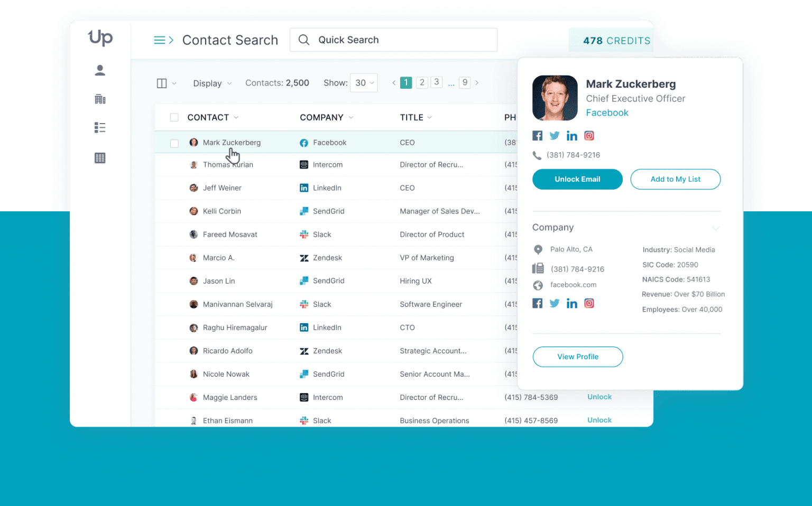
Task: Click the LinkedIn icon under Mark Zuckerberg's name
Action: [x=571, y=135]
